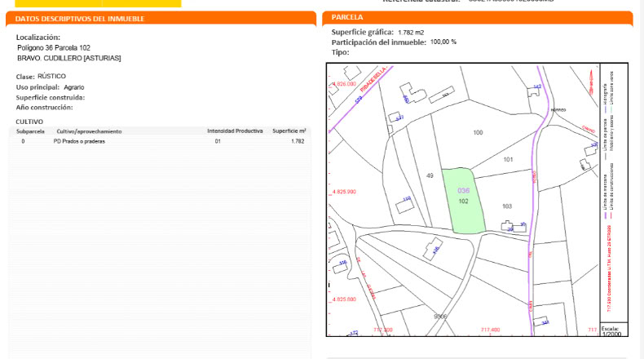Click the 'Participación del inmueble:' label

click(x=379, y=42)
